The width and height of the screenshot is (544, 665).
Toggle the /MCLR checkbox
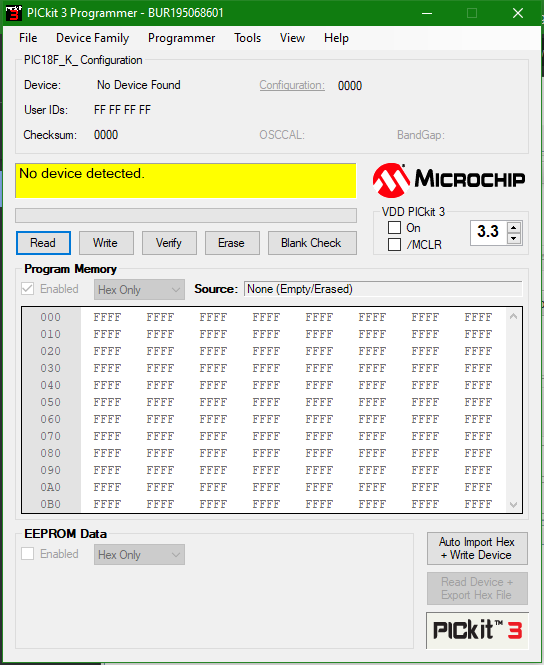[x=394, y=245]
